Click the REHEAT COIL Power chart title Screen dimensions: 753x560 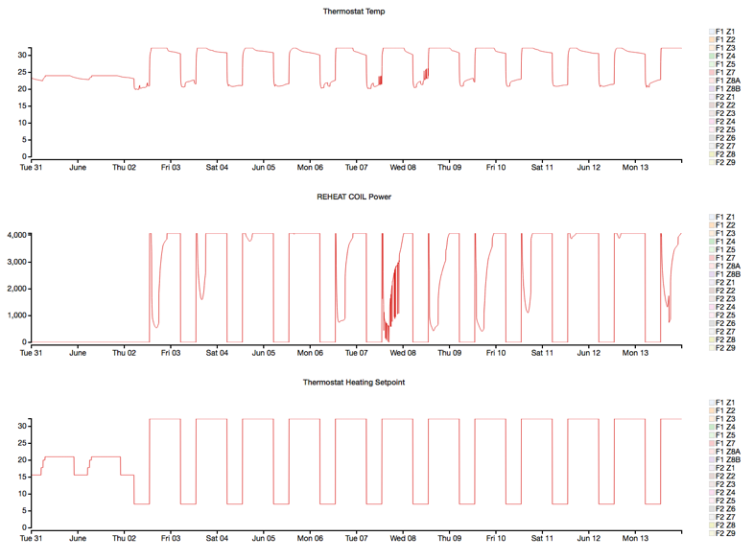[x=354, y=197]
